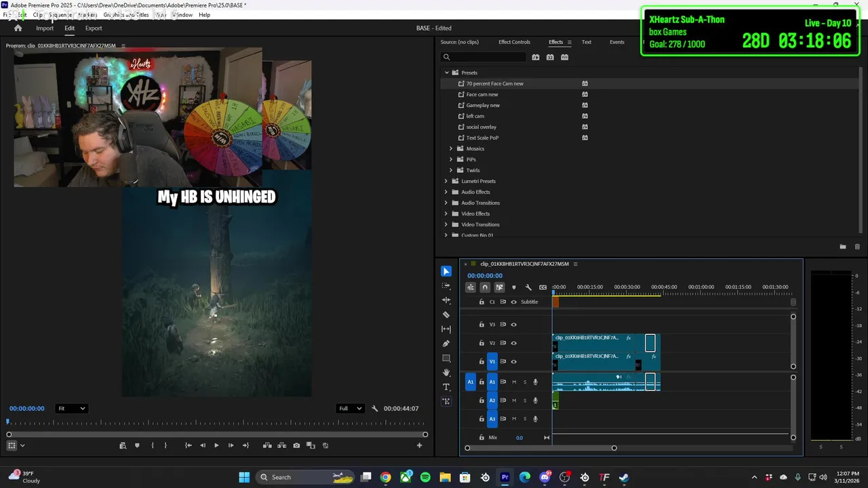Switch to the Effect Controls tab

pos(514,42)
